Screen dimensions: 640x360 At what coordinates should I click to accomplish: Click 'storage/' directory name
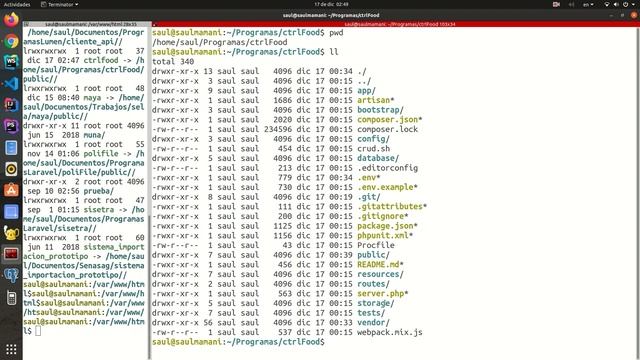(376, 303)
